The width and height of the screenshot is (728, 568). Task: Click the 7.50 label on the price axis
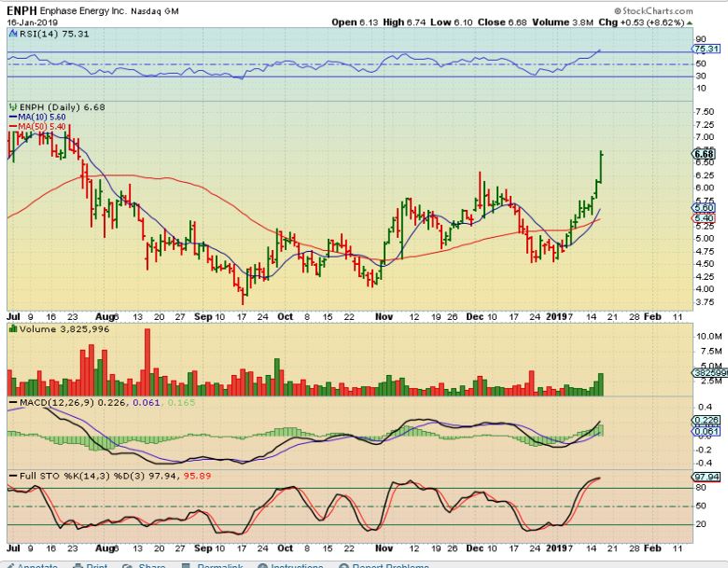click(705, 112)
